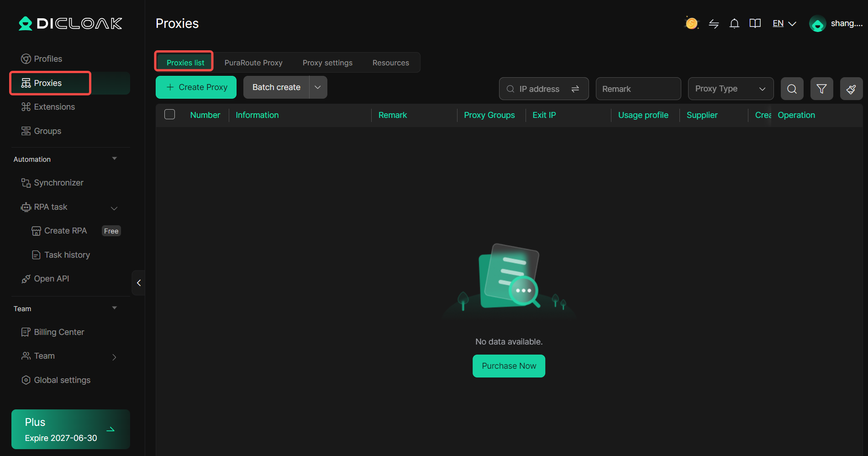Click the Supplier column header
Image resolution: width=868 pixels, height=456 pixels.
(702, 115)
